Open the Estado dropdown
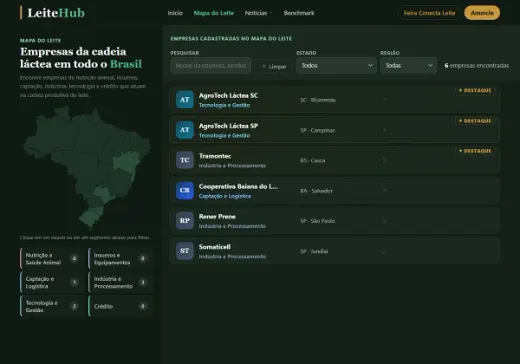This screenshot has width=520, height=364. tap(336, 66)
